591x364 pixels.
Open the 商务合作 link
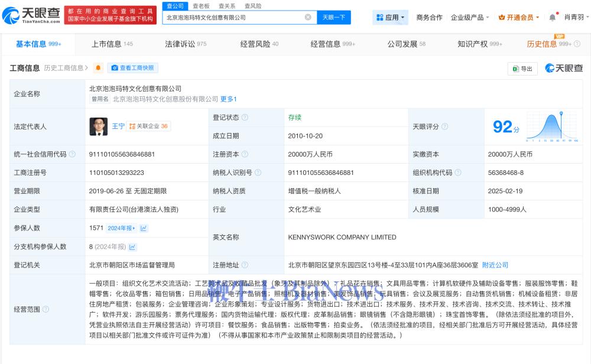click(x=429, y=17)
